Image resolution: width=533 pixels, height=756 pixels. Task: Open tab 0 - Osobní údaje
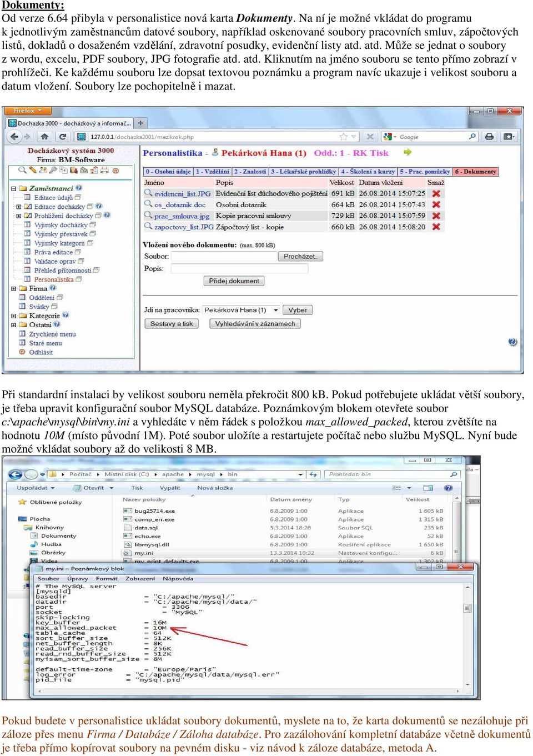[x=168, y=172]
